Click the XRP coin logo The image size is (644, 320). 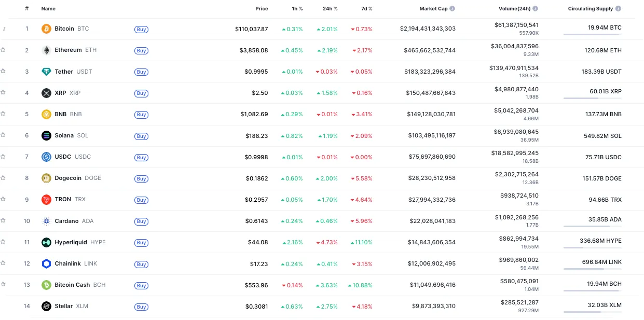click(x=46, y=93)
